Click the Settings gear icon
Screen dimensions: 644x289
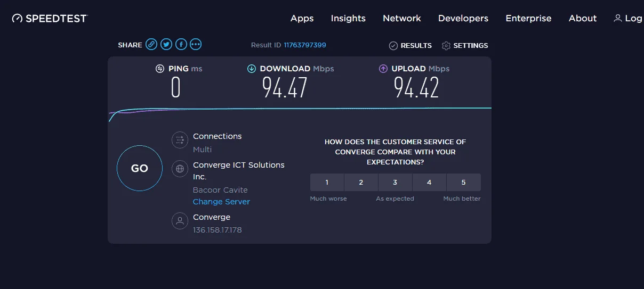[x=446, y=46]
